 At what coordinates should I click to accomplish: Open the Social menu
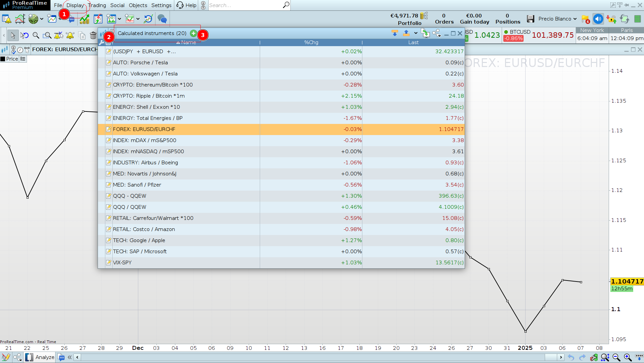coord(117,5)
